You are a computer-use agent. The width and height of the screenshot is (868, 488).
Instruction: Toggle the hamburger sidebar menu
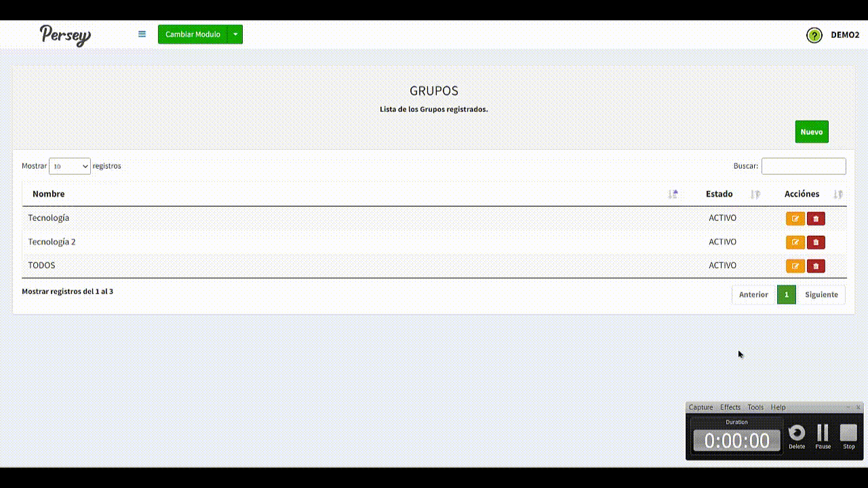142,34
